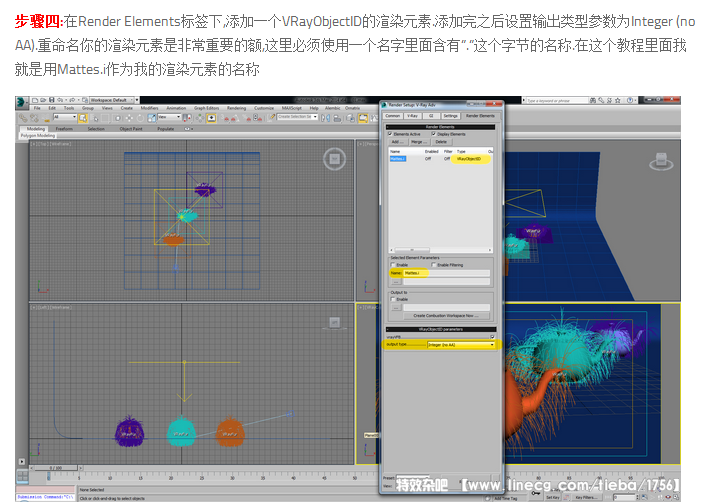Select the Object Paint ribbon tab

click(x=131, y=129)
